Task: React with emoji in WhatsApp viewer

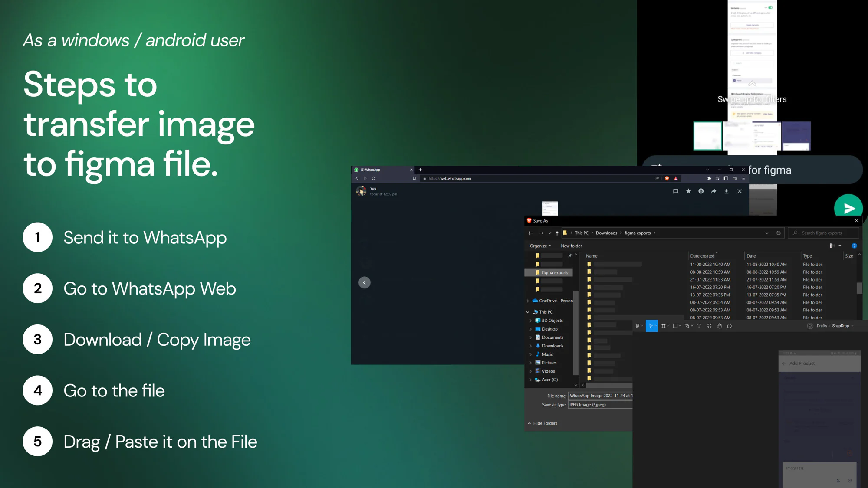Action: (x=701, y=191)
